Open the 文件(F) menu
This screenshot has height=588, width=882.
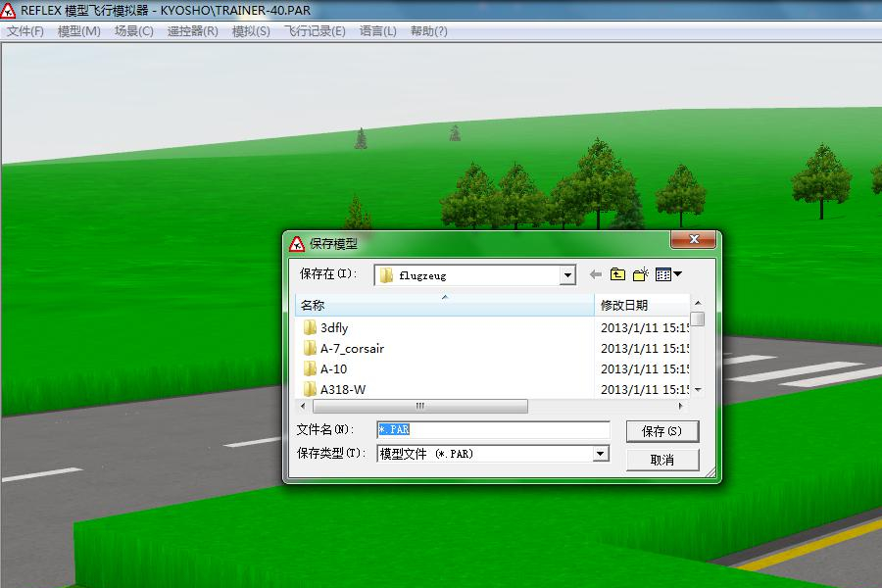pyautogui.click(x=24, y=31)
